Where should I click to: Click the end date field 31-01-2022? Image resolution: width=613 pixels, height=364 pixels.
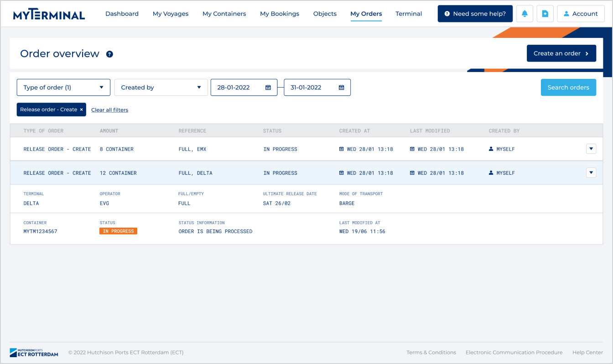click(x=317, y=88)
